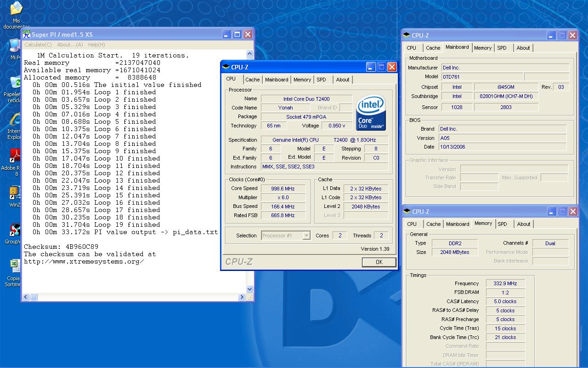Open About...(A) menu in Super PI

[x=70, y=45]
